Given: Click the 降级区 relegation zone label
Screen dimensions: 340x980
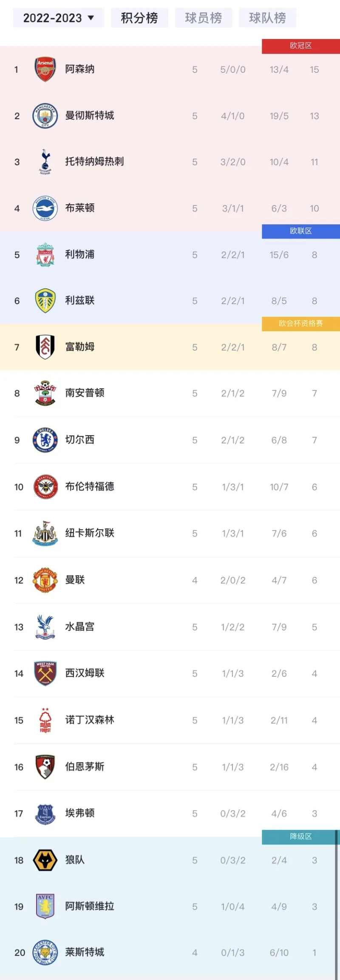Looking at the screenshot, I should point(301,836).
